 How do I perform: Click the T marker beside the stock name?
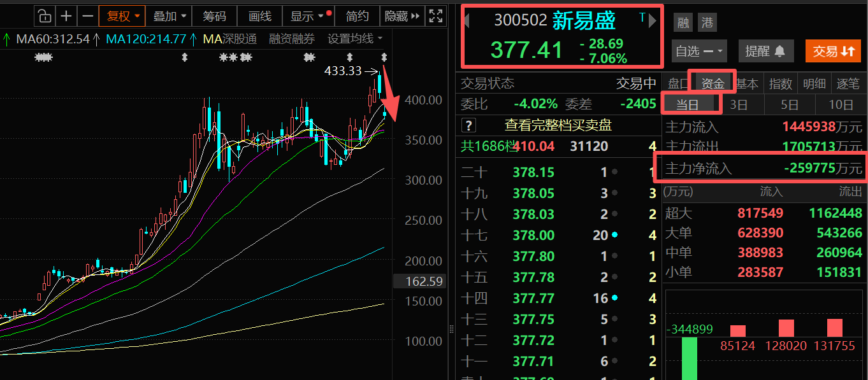tap(642, 18)
